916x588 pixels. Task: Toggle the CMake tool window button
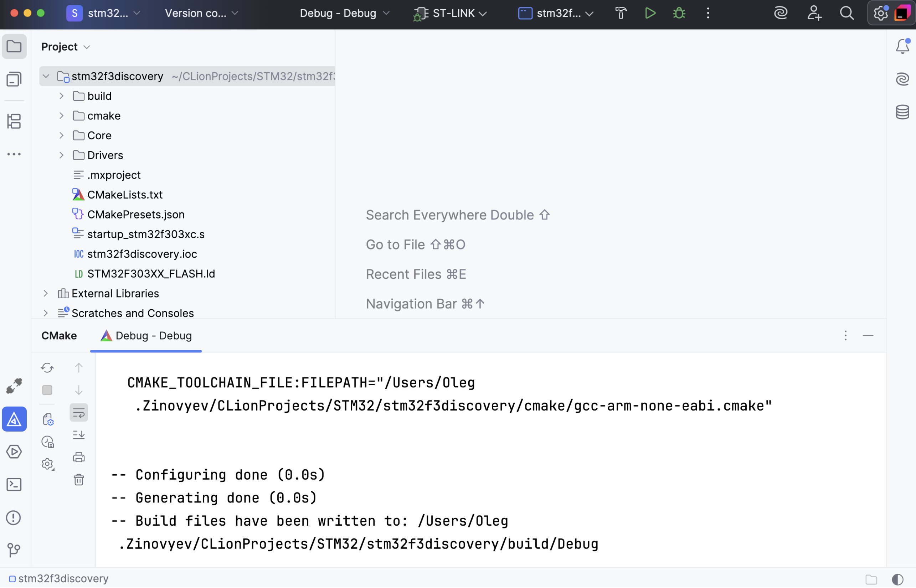pyautogui.click(x=14, y=419)
